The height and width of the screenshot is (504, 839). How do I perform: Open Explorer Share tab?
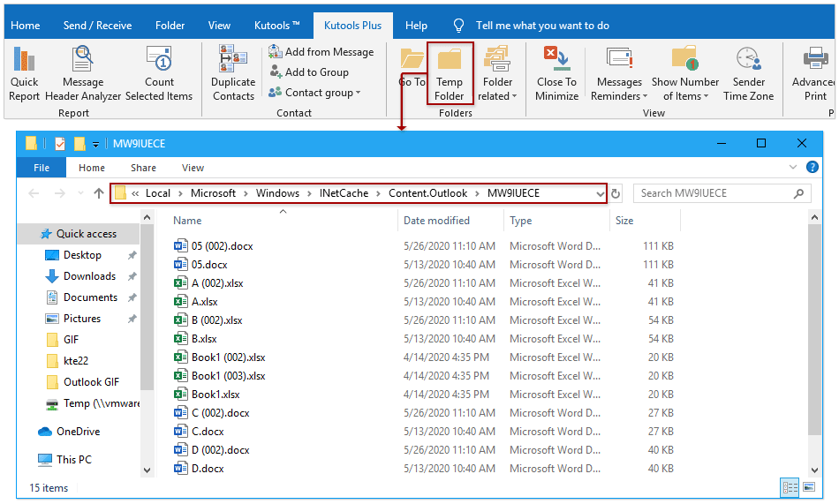[143, 168]
